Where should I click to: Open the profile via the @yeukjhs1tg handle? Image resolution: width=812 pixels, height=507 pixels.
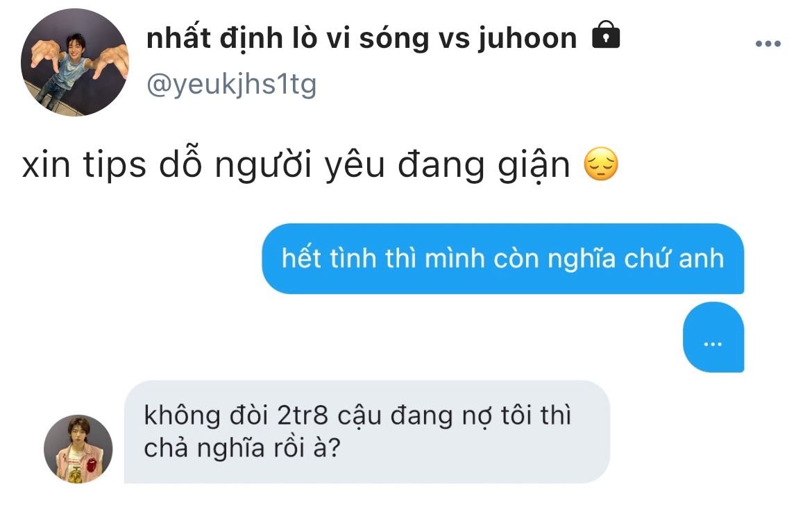pyautogui.click(x=232, y=85)
